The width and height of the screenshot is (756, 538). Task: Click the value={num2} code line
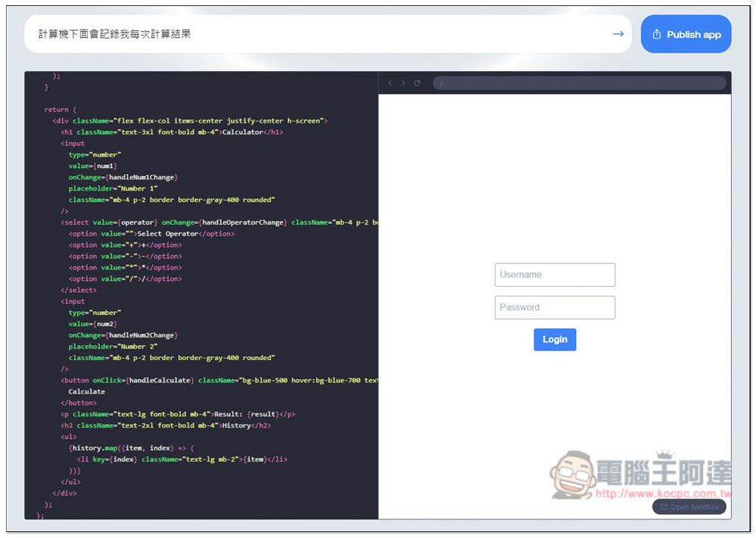coord(92,324)
